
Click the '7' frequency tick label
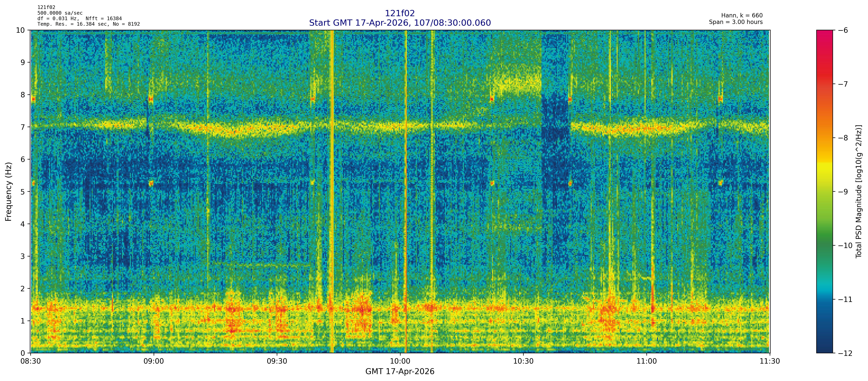[x=23, y=127]
